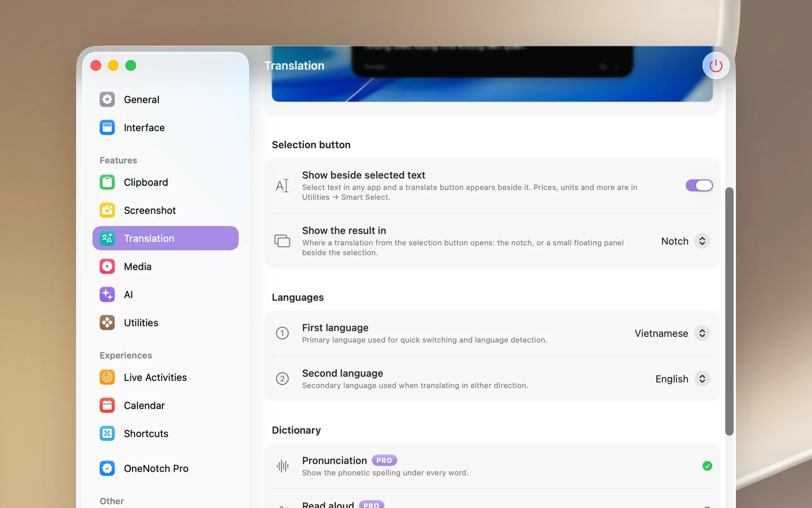812x508 pixels.
Task: Open the First language Vietnamese dropdown
Action: click(671, 333)
